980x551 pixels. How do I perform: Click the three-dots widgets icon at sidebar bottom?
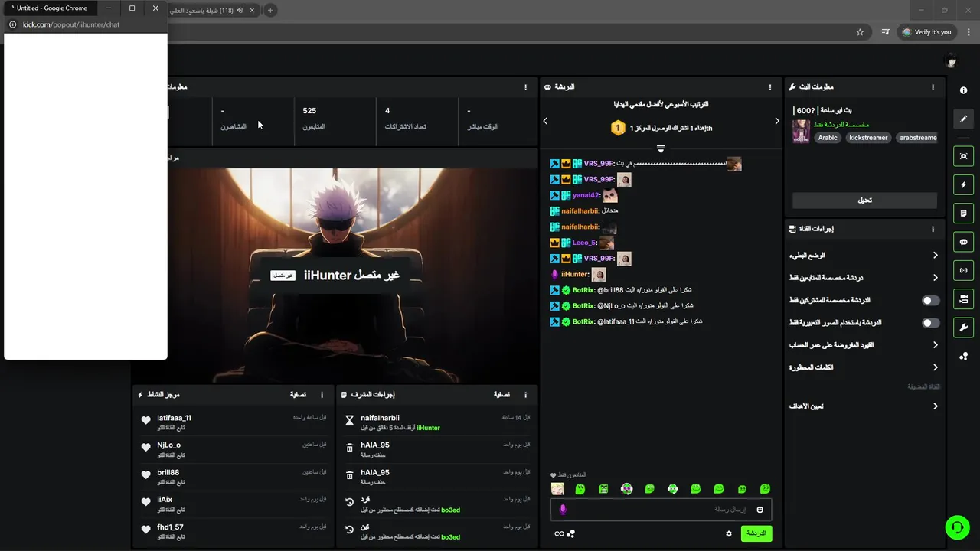pos(963,356)
